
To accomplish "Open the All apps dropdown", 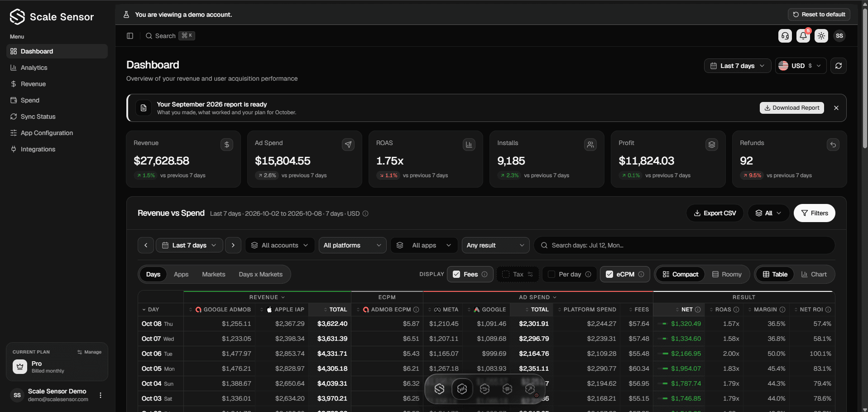I will point(424,245).
